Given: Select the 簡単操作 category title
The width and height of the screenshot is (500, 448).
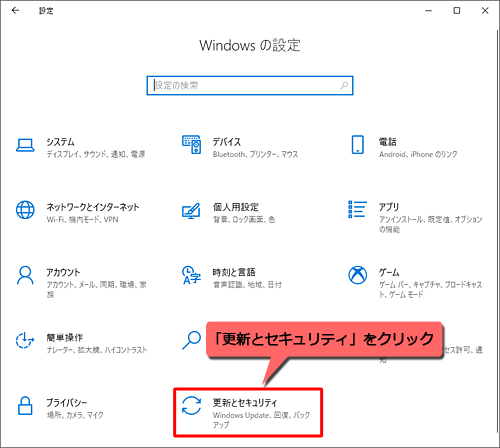Looking at the screenshot, I should [x=65, y=338].
